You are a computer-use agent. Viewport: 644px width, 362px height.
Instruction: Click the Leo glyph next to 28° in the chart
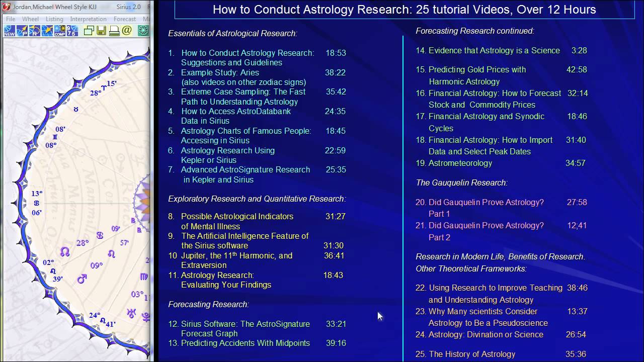[111, 255]
